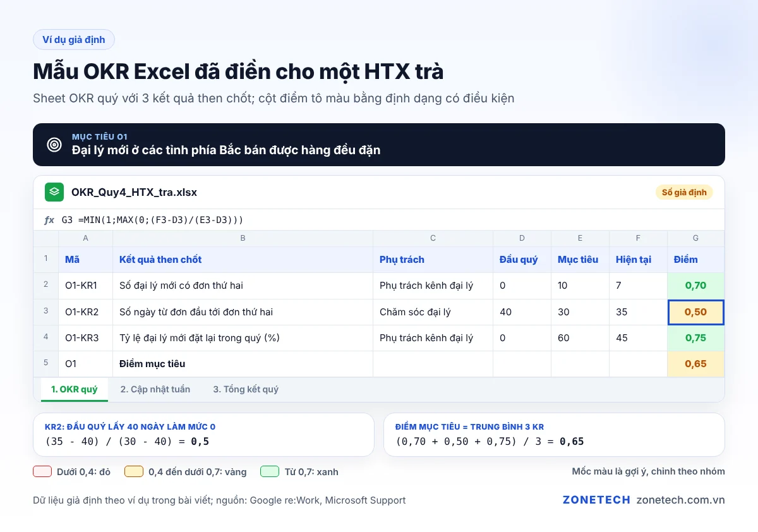
Task: Select green score cell 0,75
Action: coord(695,338)
